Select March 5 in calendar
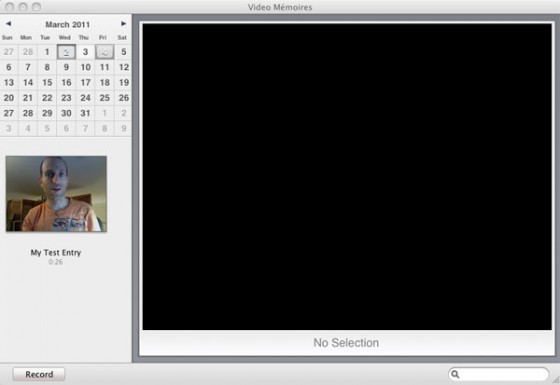 point(124,52)
